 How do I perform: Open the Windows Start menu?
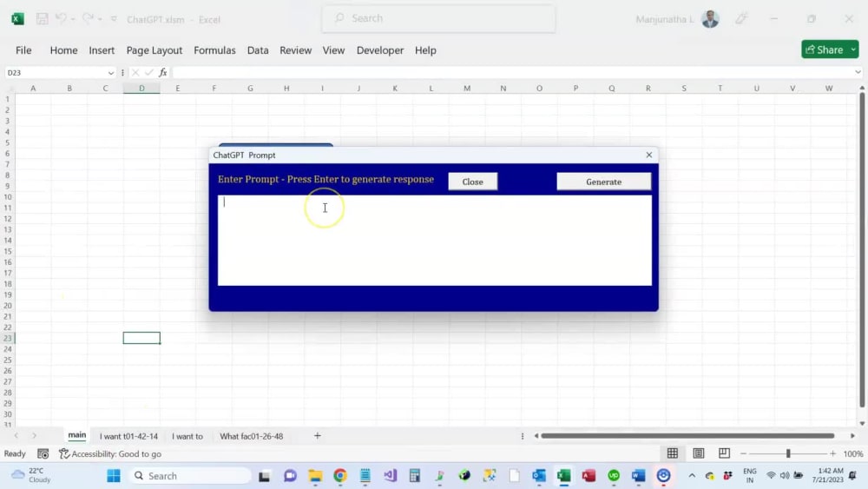114,476
